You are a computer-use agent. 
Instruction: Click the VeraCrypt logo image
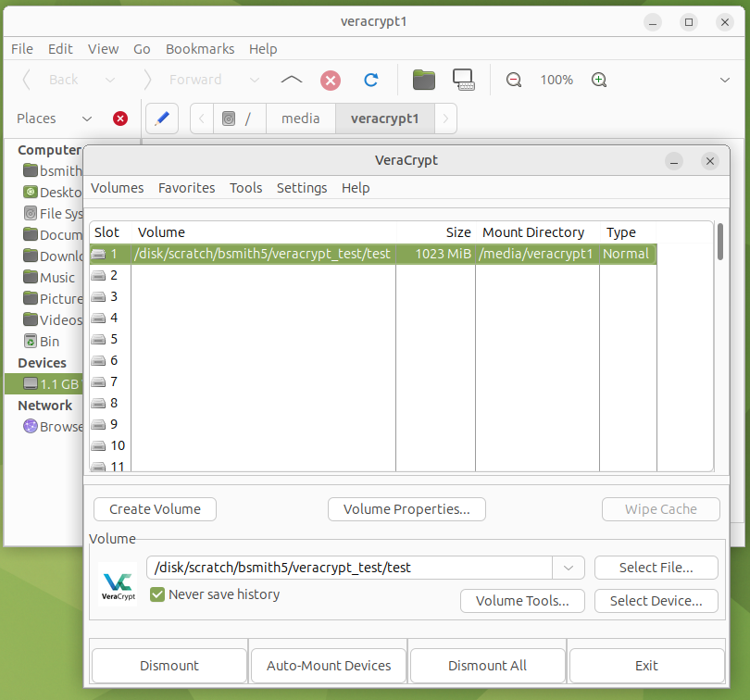(x=118, y=584)
